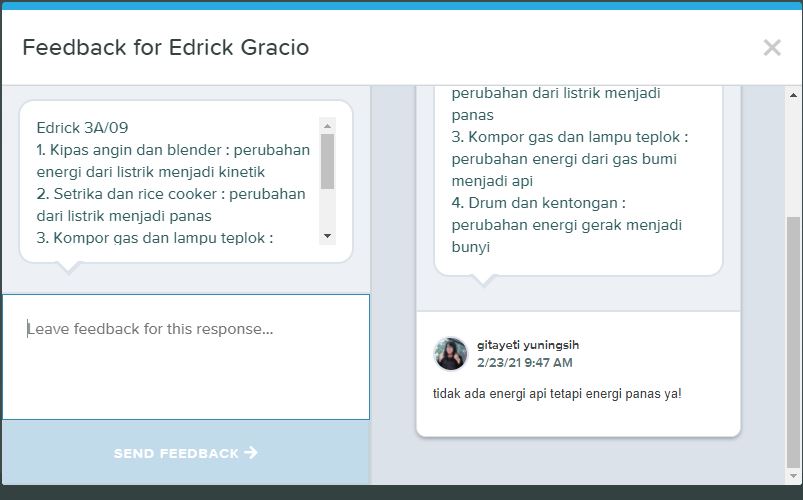The height and width of the screenshot is (500, 803).
Task: Click '4. Drum dan kentongan' in right panel
Action: (x=535, y=203)
